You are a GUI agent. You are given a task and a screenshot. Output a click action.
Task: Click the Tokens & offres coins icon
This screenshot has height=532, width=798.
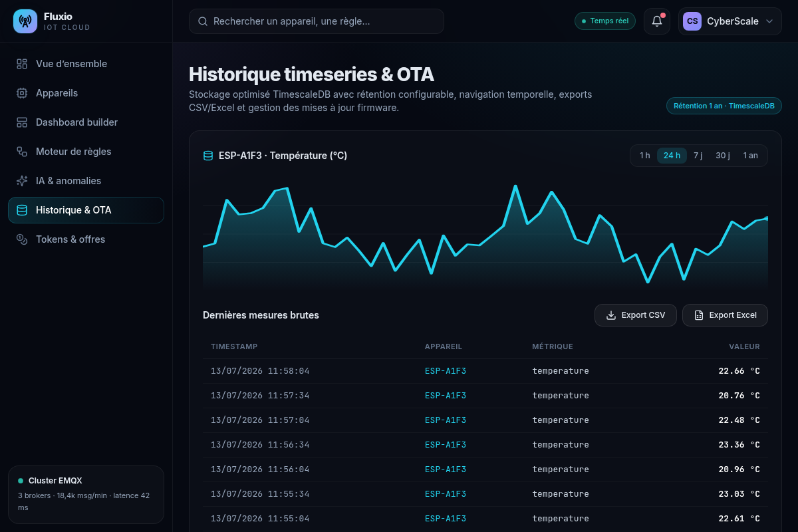pos(22,239)
